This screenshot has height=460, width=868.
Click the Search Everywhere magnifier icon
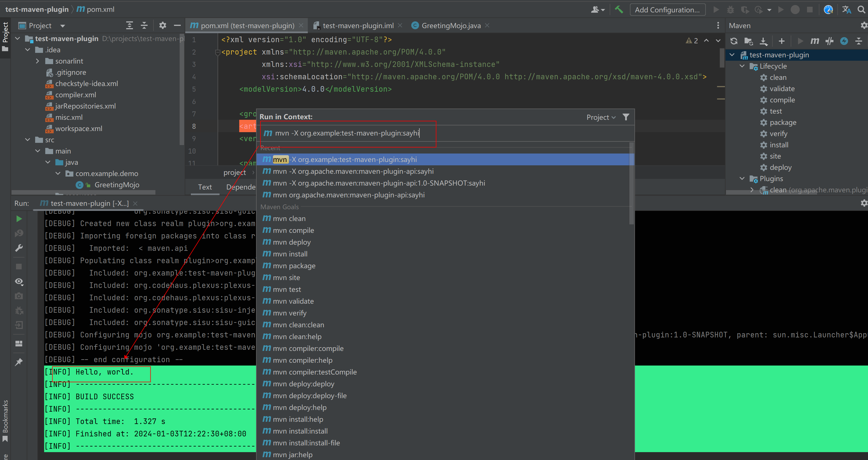(861, 10)
